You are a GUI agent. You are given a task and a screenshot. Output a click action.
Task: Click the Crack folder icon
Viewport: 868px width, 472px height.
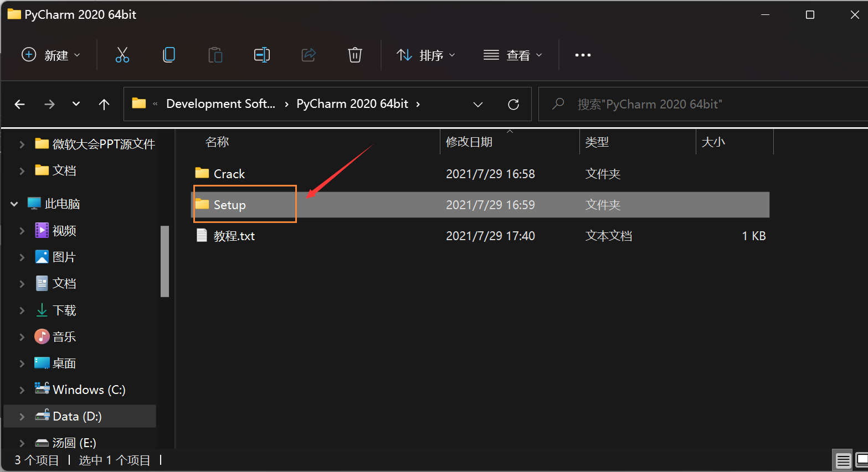coord(202,173)
